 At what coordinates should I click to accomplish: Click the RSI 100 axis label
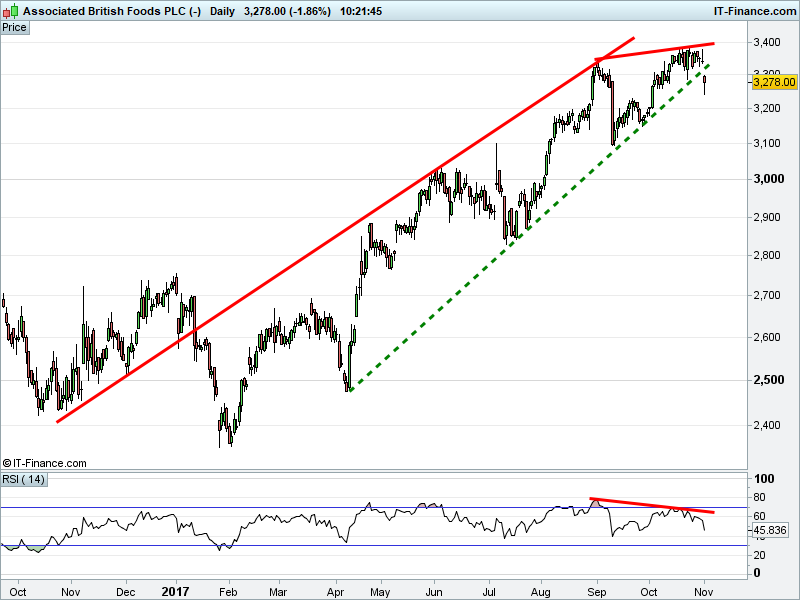(x=764, y=479)
